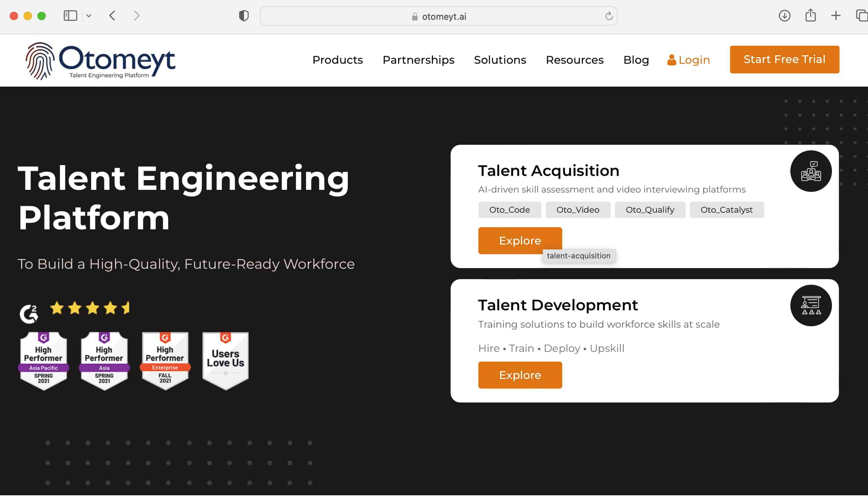Select the Oto_Code product tag
Screen dimensions: 868x496
(509, 210)
